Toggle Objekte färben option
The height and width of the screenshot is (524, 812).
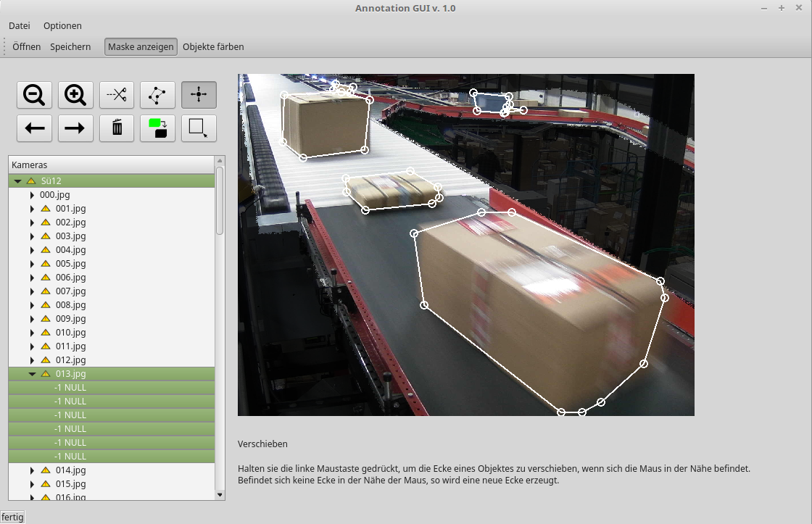coord(213,46)
